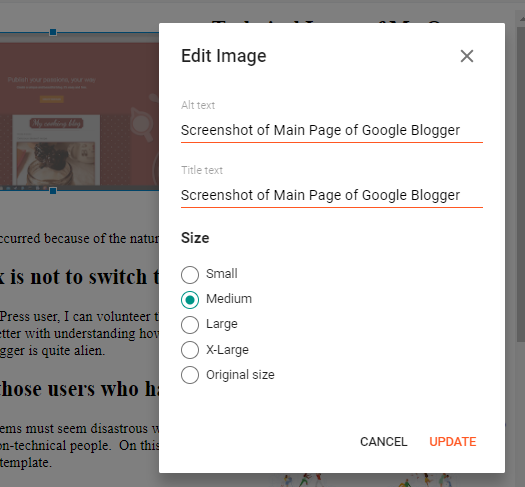
Task: Close the Edit Image dialog
Action: [x=466, y=56]
